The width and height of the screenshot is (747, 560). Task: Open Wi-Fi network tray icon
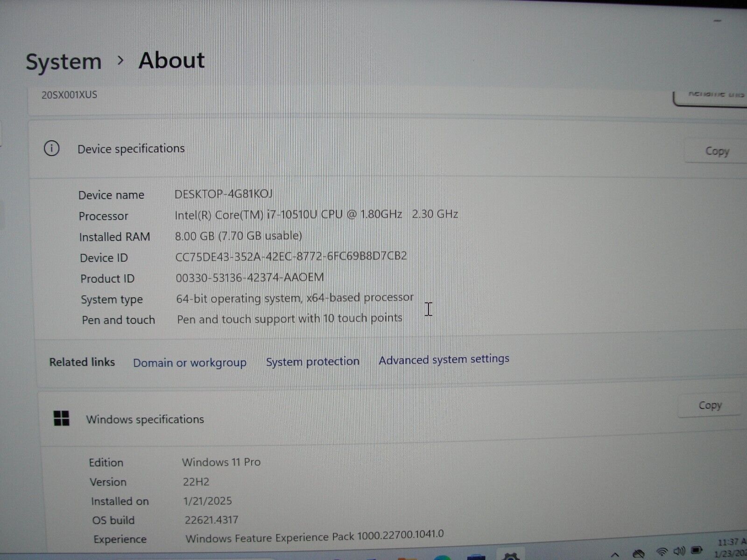662,552
